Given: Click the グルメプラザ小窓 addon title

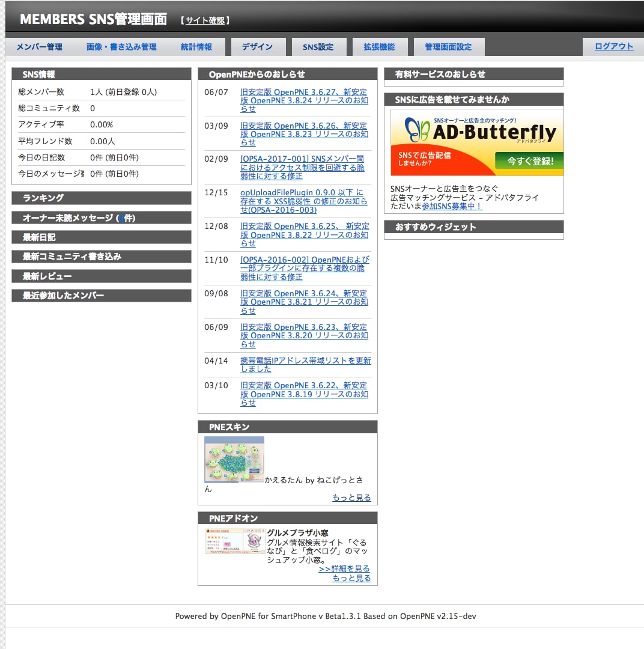Looking at the screenshot, I should pyautogui.click(x=297, y=532).
